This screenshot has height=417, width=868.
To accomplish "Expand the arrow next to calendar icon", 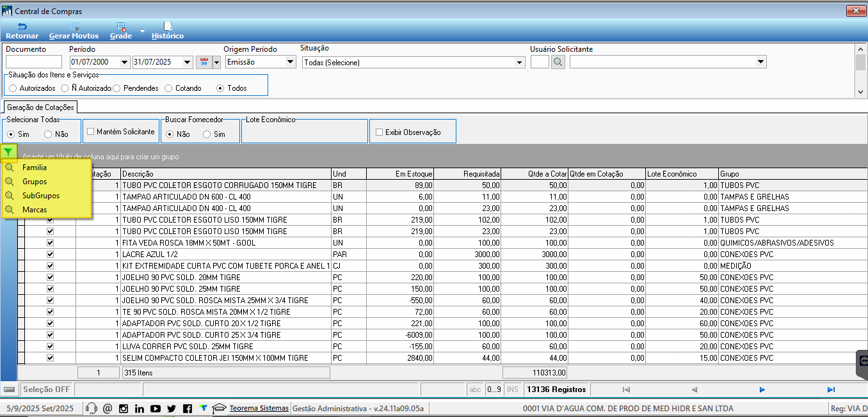I will click(217, 62).
